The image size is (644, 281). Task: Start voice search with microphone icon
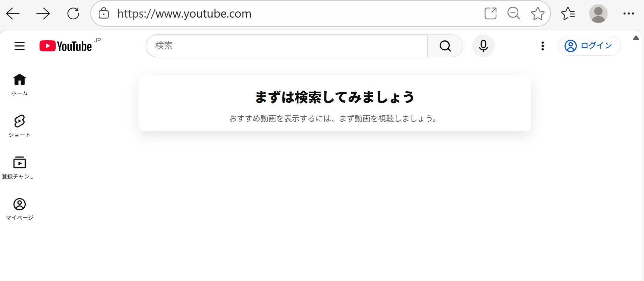tap(483, 46)
